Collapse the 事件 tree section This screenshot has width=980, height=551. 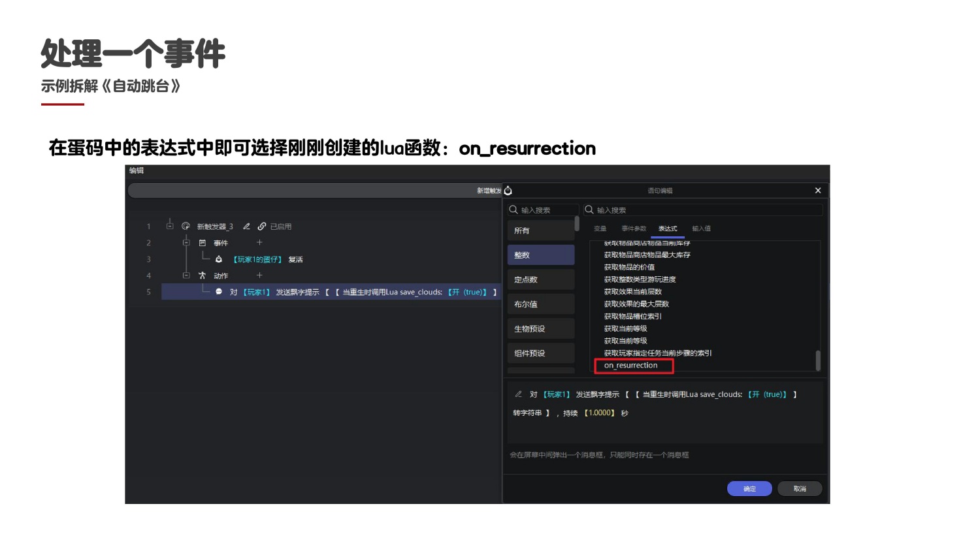[186, 243]
